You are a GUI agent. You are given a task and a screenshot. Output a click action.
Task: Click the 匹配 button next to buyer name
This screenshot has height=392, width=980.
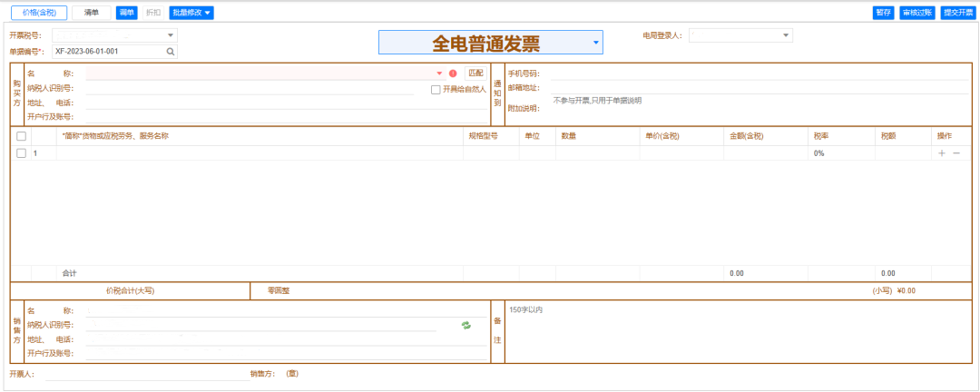pos(475,73)
